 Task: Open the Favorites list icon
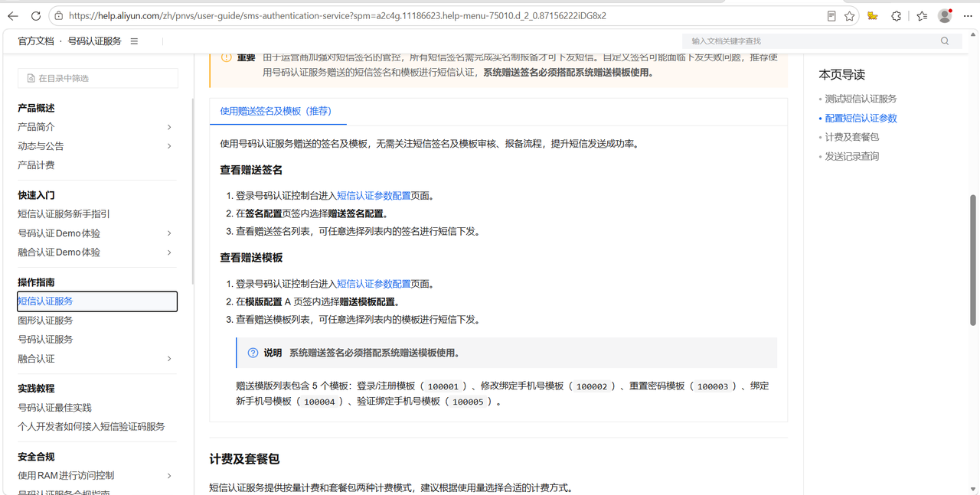pos(922,15)
